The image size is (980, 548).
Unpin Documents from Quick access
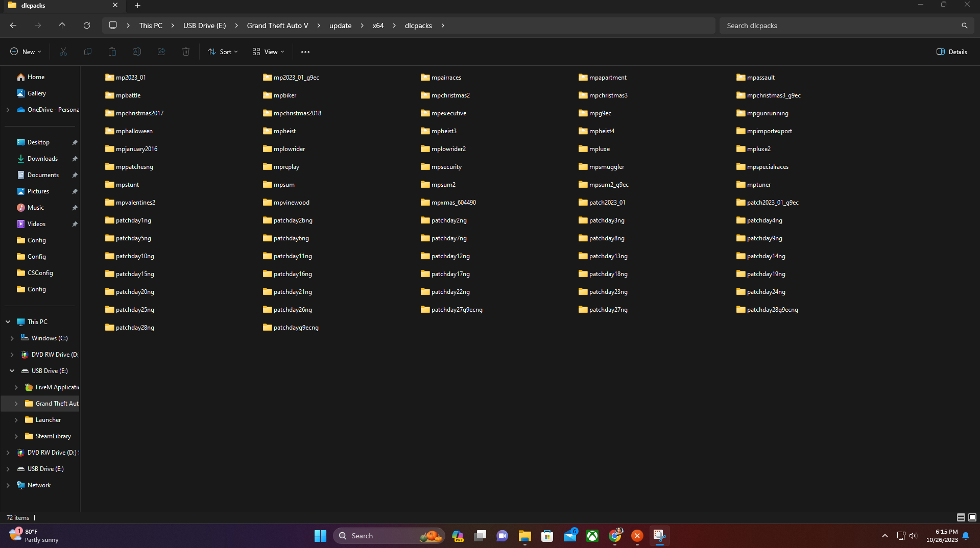point(75,175)
